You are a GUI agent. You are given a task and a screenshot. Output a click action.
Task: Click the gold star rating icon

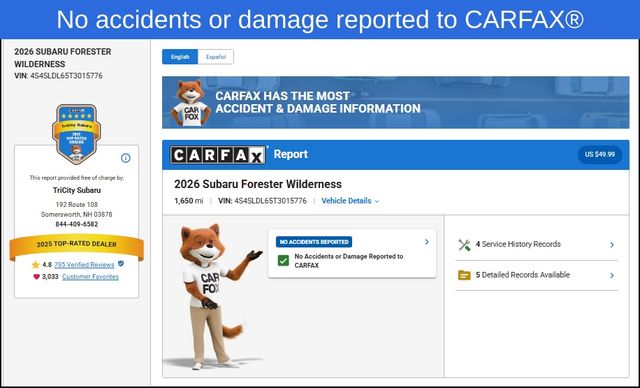click(x=36, y=265)
